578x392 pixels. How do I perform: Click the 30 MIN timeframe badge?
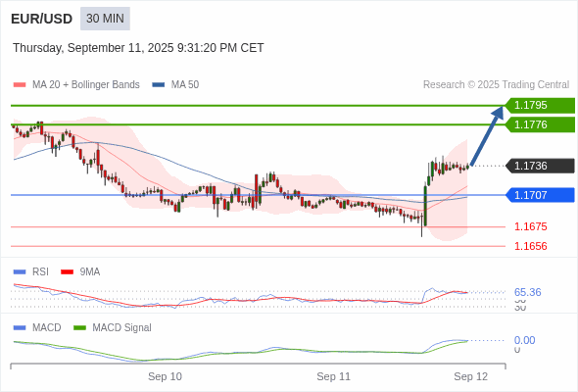(x=105, y=19)
